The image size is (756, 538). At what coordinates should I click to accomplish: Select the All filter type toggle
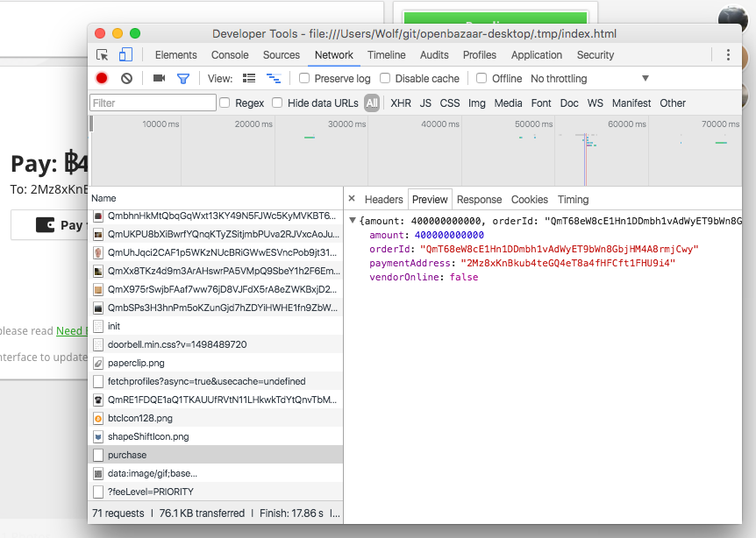tap(372, 103)
